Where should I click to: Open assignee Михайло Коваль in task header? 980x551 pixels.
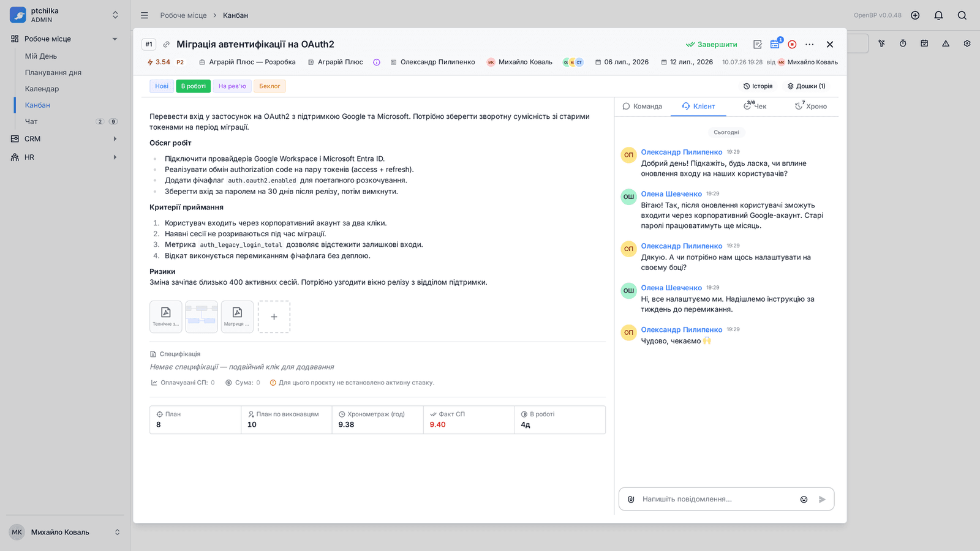click(x=519, y=62)
